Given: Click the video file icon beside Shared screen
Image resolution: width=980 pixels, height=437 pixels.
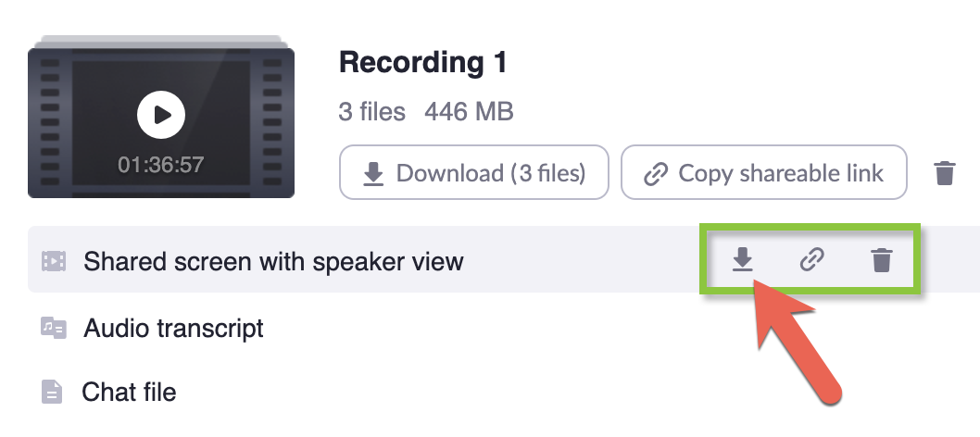Looking at the screenshot, I should 54,262.
